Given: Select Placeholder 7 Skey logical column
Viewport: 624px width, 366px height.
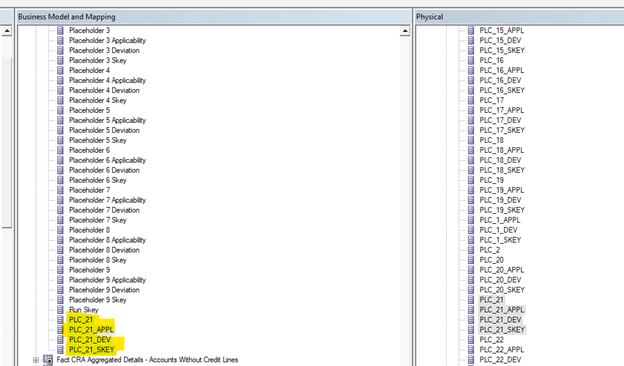Looking at the screenshot, I should tap(98, 220).
